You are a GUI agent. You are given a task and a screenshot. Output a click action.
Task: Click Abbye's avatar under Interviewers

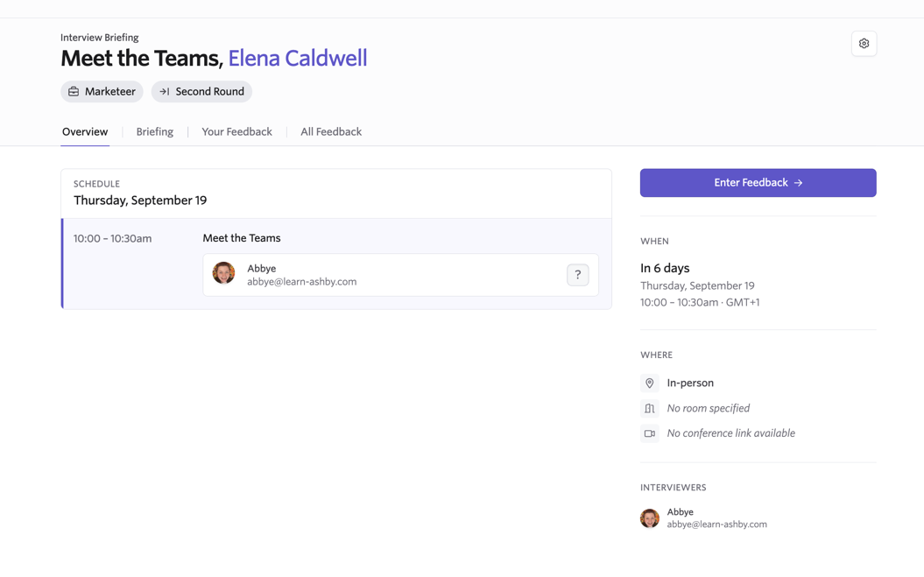click(x=649, y=518)
